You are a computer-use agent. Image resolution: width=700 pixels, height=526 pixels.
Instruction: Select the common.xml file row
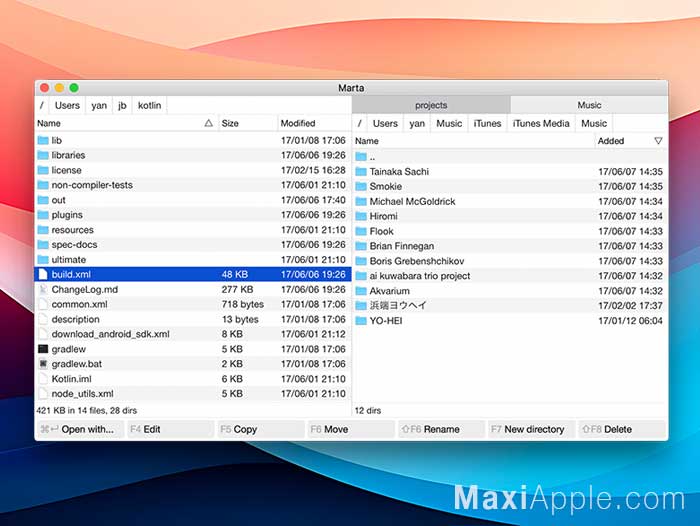[x=193, y=304]
